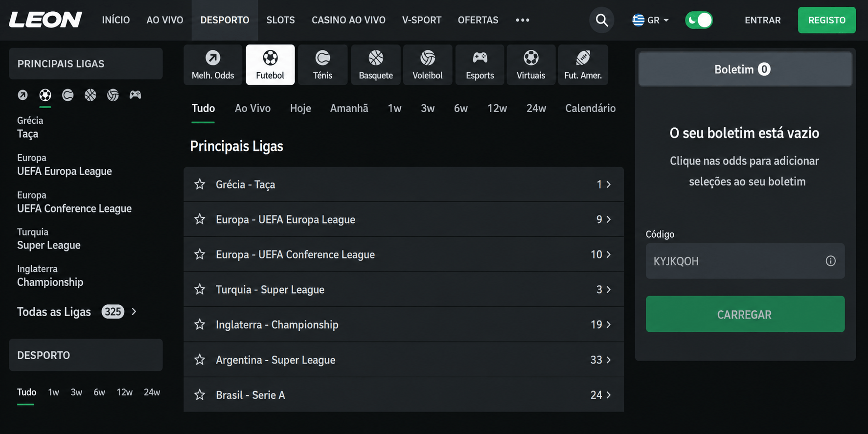868x434 pixels.
Task: Switch to the Amanhã filter tab
Action: pos(349,108)
